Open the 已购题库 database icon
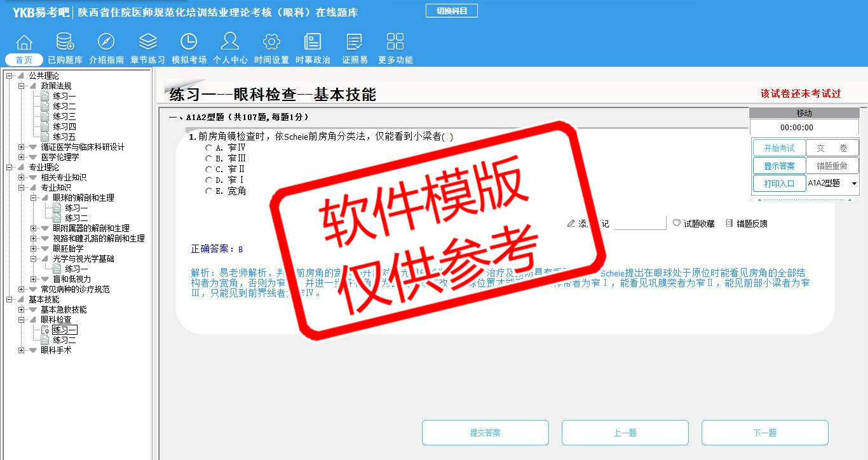This screenshot has width=868, height=460. [x=65, y=43]
